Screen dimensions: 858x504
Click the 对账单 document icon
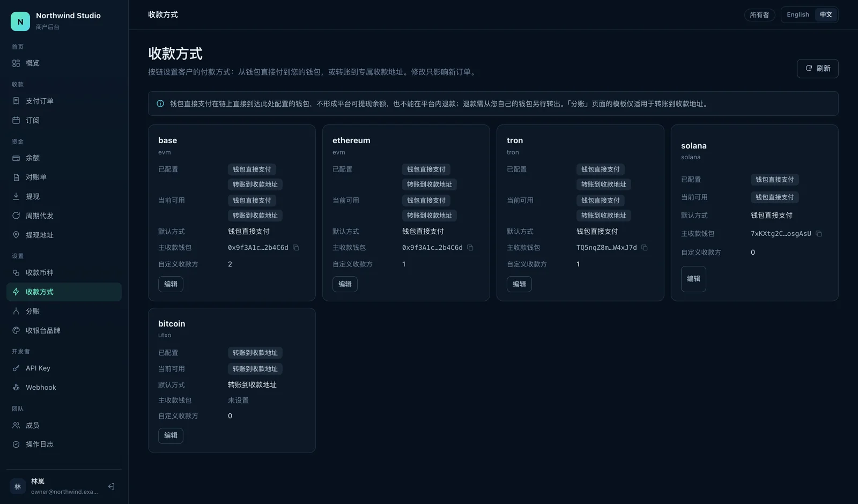16,177
